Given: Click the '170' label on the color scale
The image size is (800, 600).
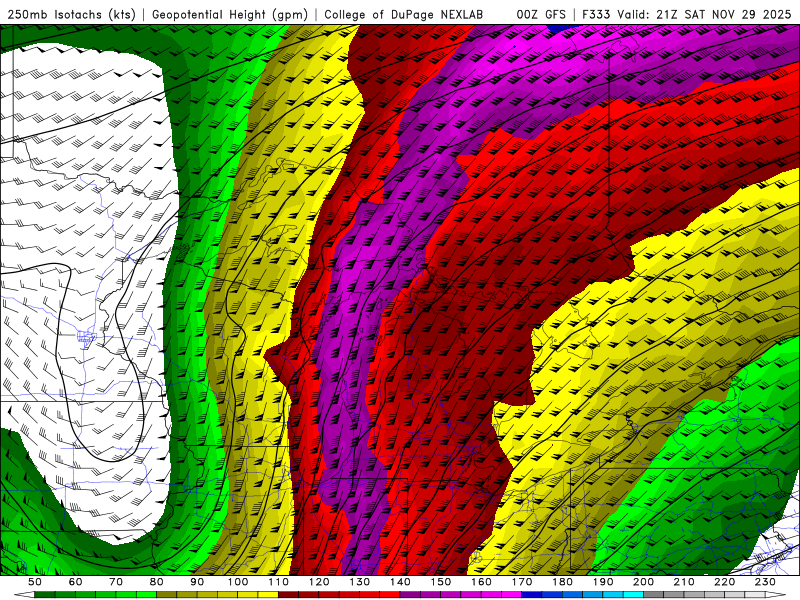Looking at the screenshot, I should (521, 582).
